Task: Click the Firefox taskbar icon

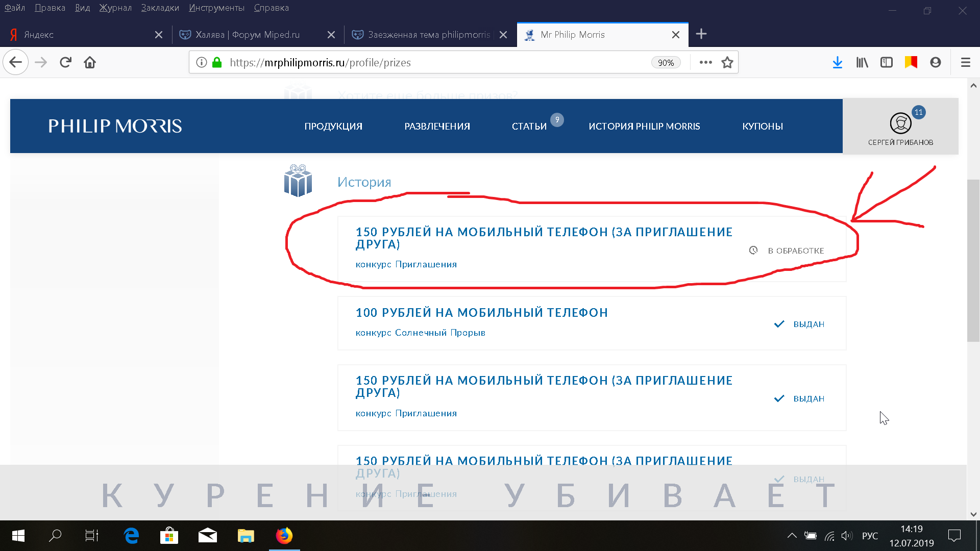Action: (284, 536)
